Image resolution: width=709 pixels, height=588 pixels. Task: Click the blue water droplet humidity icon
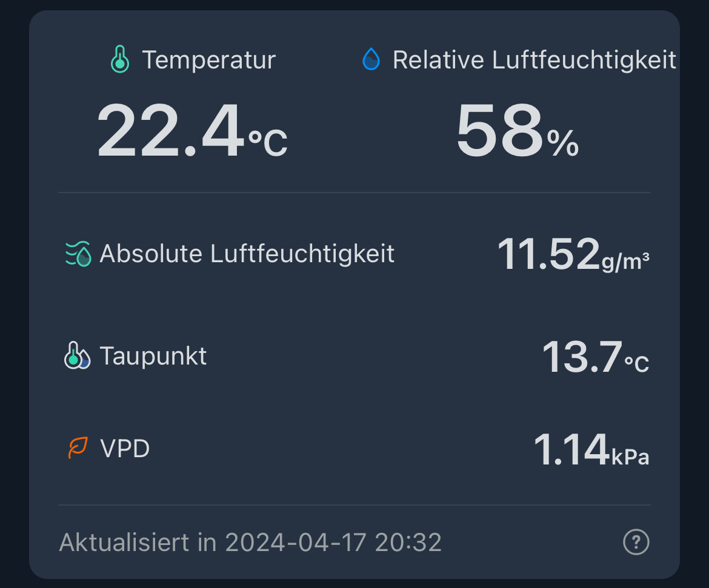coord(371,60)
